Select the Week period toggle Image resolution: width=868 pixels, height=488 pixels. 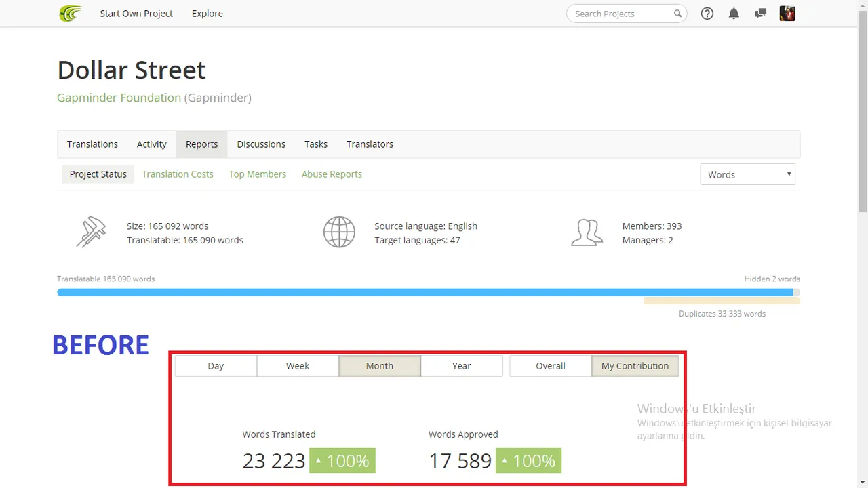(x=298, y=366)
